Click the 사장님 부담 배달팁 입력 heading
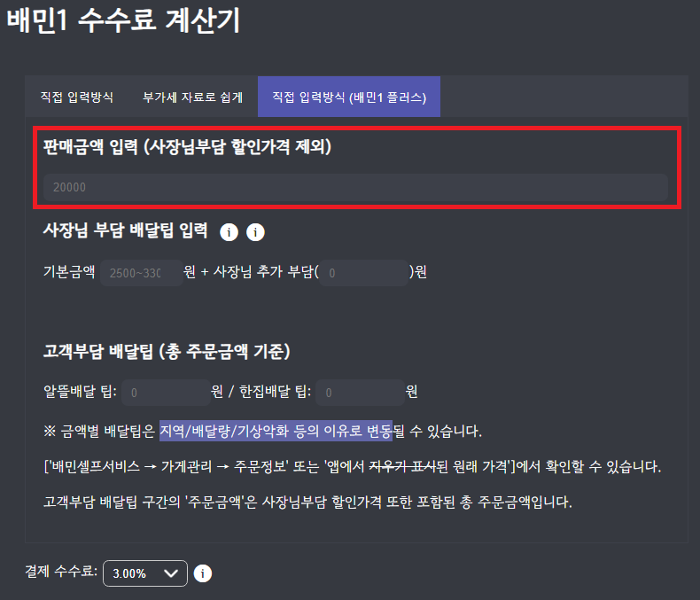 pyautogui.click(x=126, y=230)
